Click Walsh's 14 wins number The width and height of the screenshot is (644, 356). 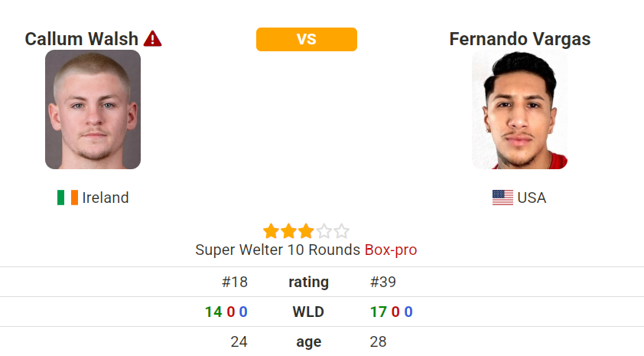[x=213, y=312]
